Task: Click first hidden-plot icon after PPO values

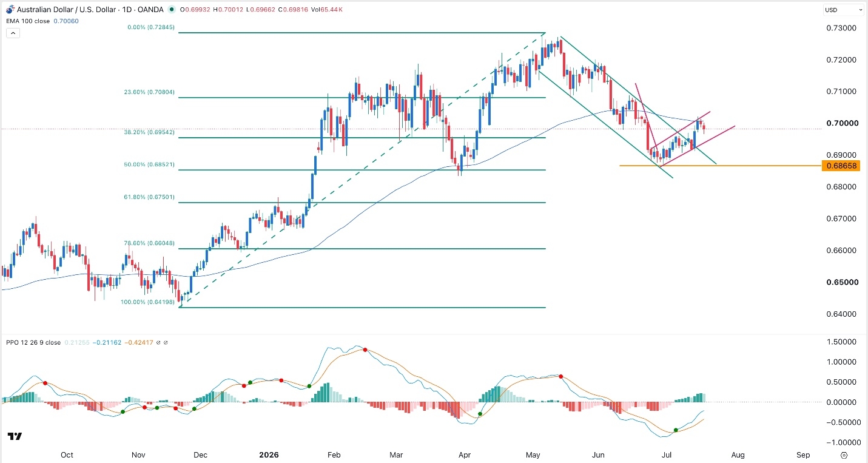Action: coord(158,342)
